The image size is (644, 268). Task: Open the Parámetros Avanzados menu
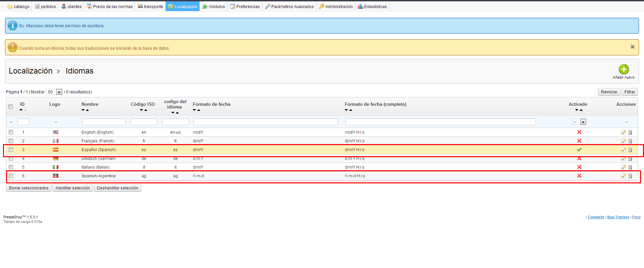click(x=289, y=6)
